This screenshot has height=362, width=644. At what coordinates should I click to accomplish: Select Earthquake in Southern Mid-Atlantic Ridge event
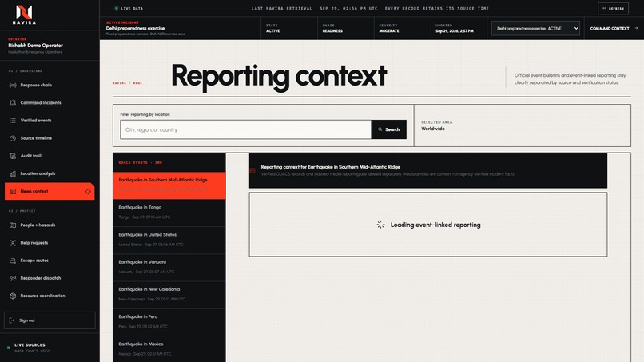pos(169,185)
